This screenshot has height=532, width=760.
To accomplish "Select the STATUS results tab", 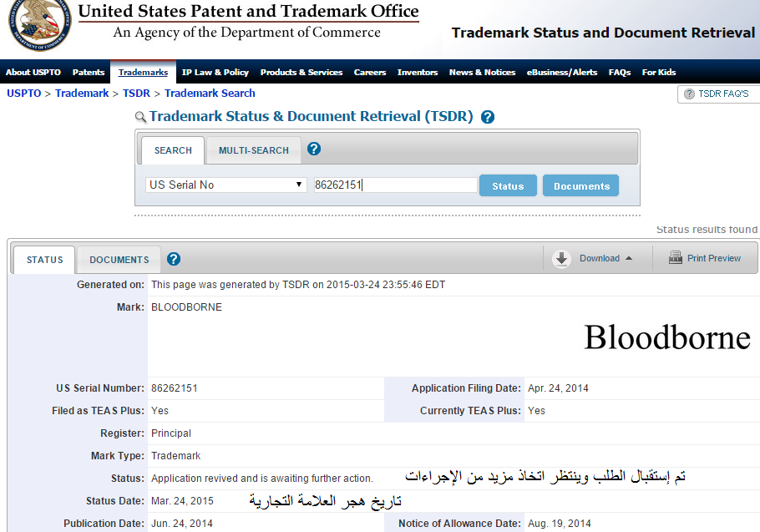I will [x=44, y=260].
